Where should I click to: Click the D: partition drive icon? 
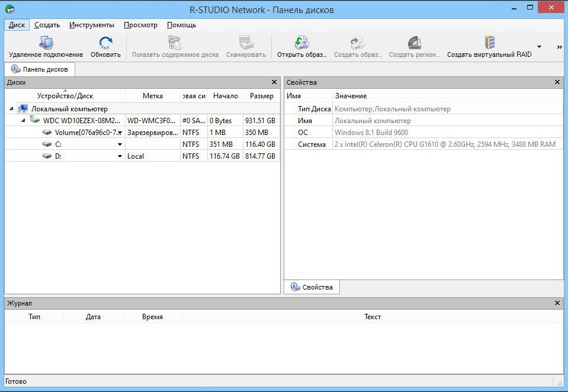(47, 156)
